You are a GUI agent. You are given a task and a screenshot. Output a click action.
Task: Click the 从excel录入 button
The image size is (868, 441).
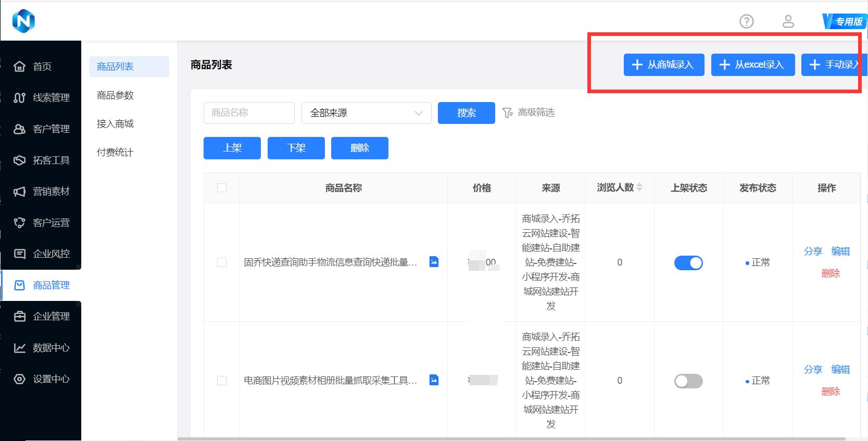pyautogui.click(x=753, y=65)
